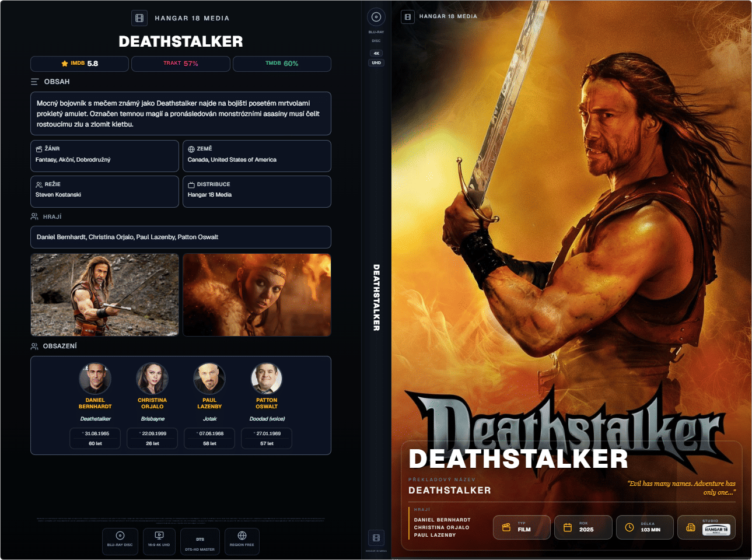
Task: Click Christina Orjalo's portrait photo
Action: 152,379
